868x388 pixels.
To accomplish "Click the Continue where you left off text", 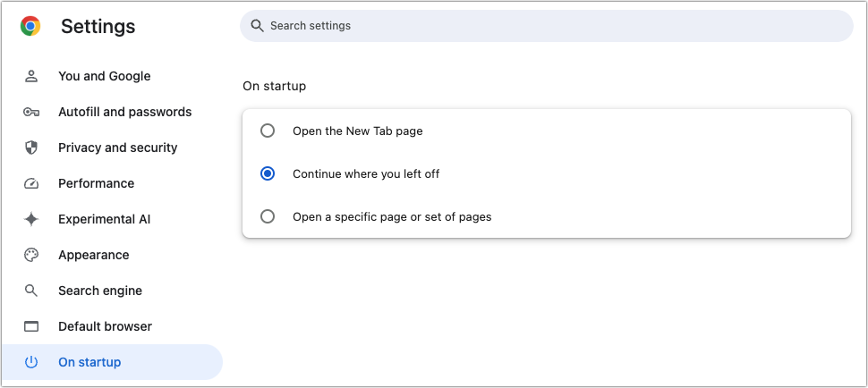I will [366, 173].
